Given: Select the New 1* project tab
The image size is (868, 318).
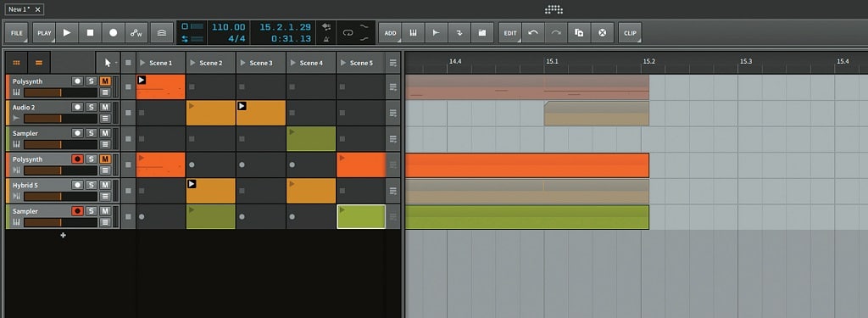Looking at the screenshot, I should [19, 9].
